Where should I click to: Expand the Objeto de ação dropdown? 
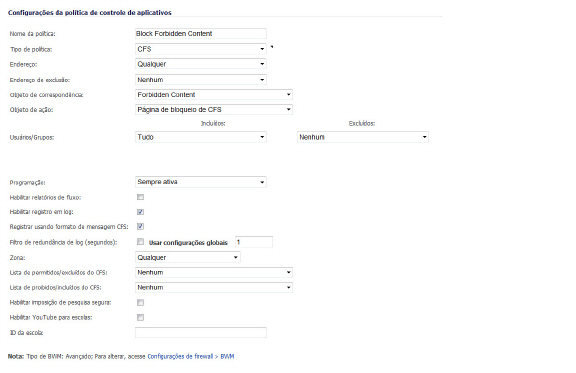(x=214, y=110)
